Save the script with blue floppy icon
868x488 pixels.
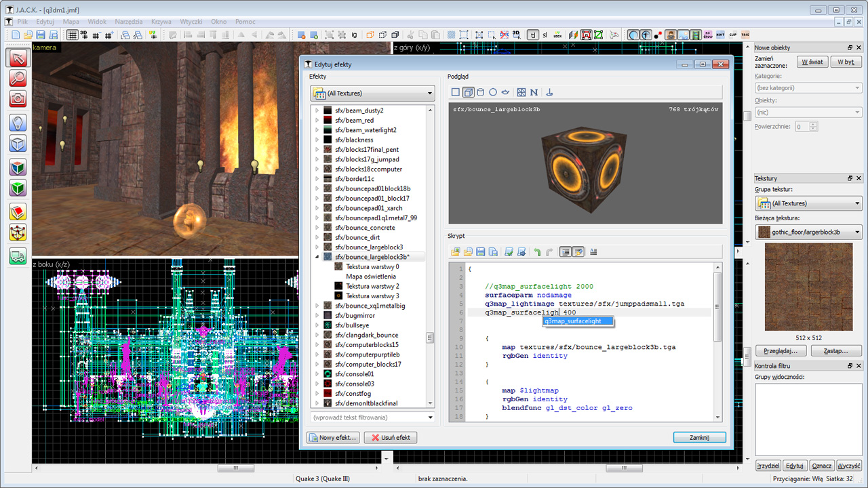tap(480, 252)
